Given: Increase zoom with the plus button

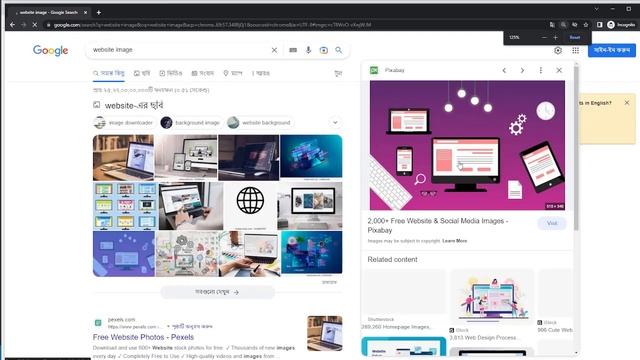Looking at the screenshot, I should [x=556, y=38].
